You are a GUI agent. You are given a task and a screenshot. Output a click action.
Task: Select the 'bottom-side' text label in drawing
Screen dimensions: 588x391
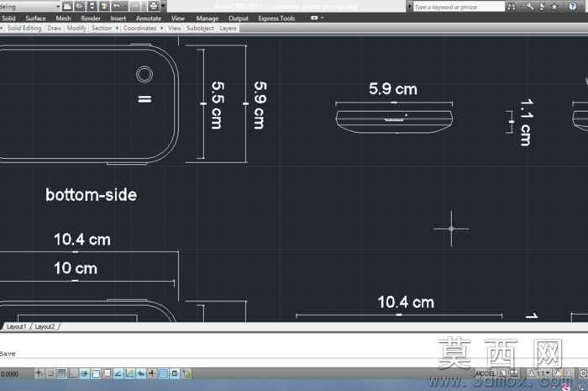coord(91,195)
